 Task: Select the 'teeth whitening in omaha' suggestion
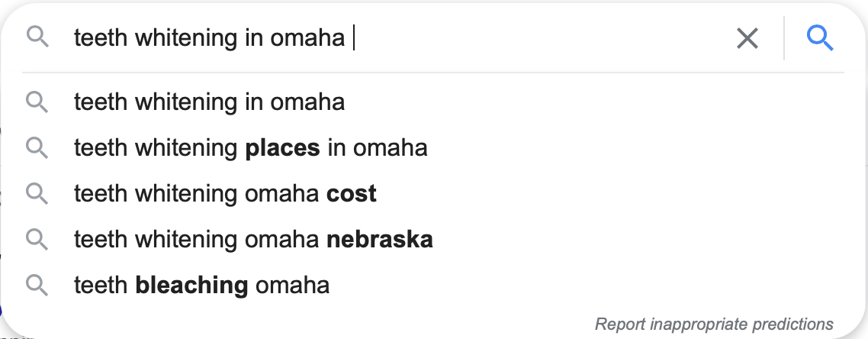[209, 102]
